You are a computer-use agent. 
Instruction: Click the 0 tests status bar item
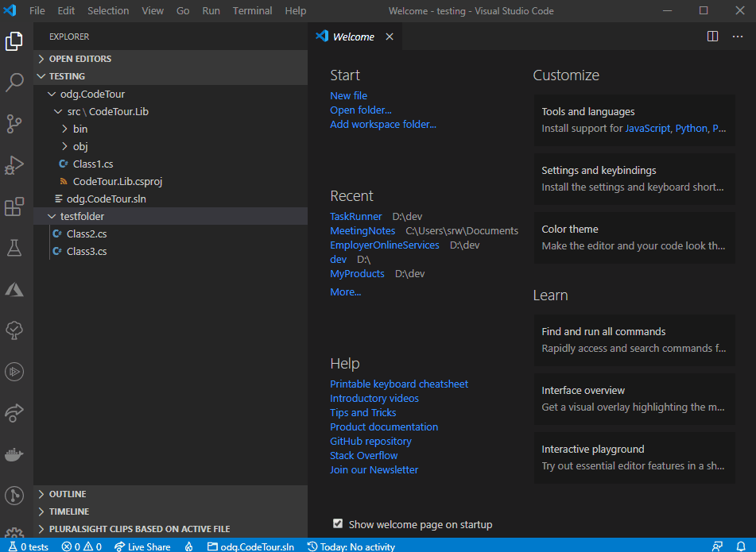point(29,546)
